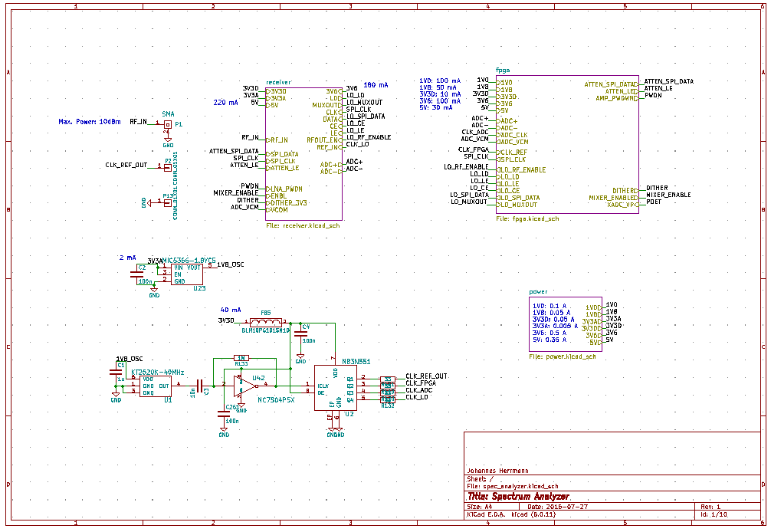The height and width of the screenshot is (532, 771).
Task: Click 'File: receiver.kicad_sch' text
Action: click(303, 225)
